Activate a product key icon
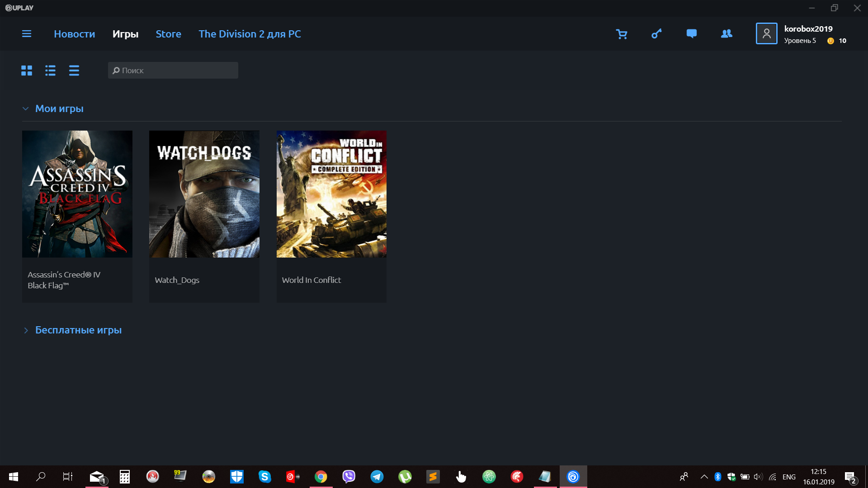Image resolution: width=868 pixels, height=488 pixels. tap(656, 34)
